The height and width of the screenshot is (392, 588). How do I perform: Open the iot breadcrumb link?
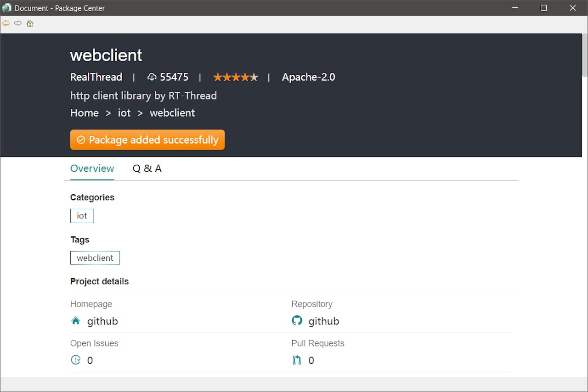(124, 113)
